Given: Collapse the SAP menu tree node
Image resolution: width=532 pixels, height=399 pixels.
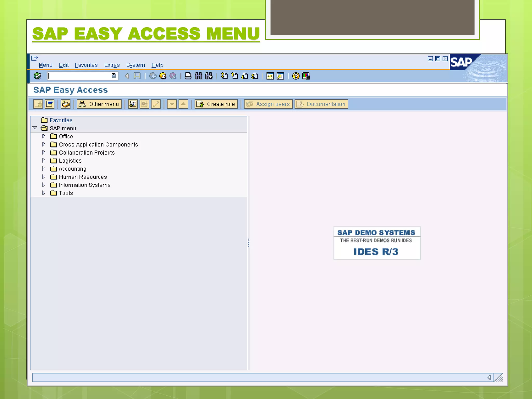Looking at the screenshot, I should [x=35, y=128].
